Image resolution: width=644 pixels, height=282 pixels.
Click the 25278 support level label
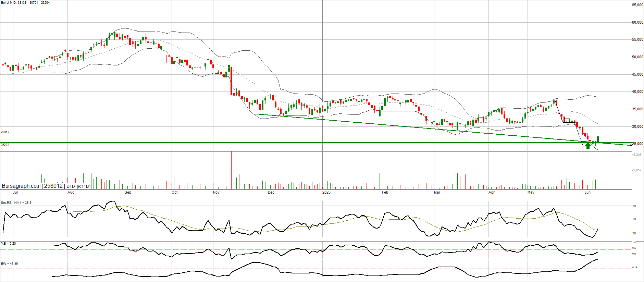[5, 145]
